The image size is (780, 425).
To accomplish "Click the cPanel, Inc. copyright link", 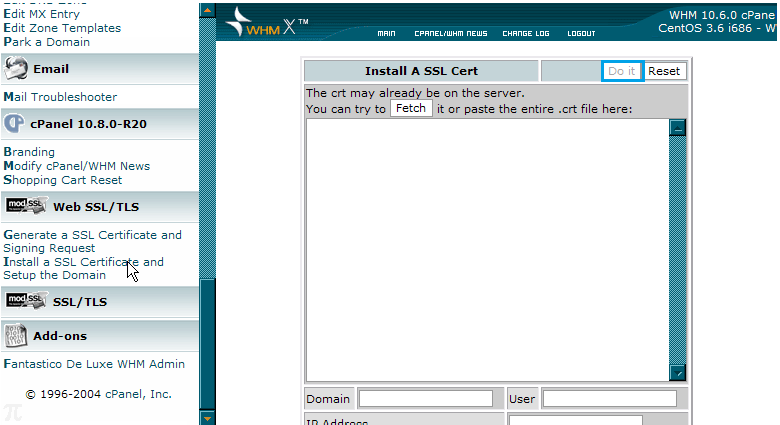I will coord(138,394).
